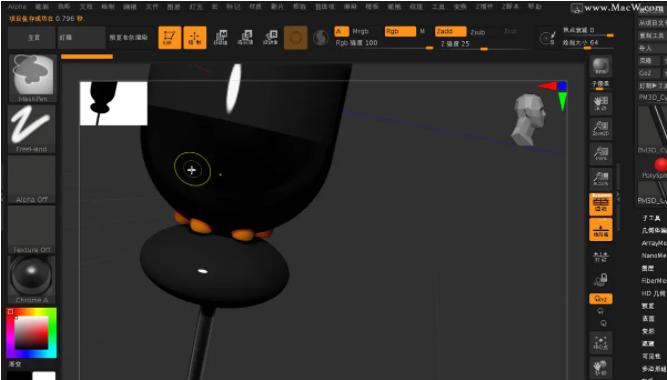Click the red PolySphere tool icon
The width and height of the screenshot is (667, 380).
[x=660, y=165]
